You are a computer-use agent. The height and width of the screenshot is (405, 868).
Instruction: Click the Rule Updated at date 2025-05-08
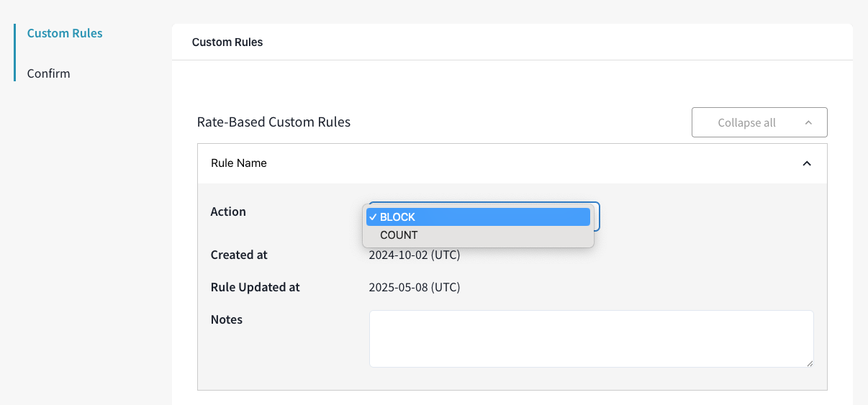pos(414,287)
